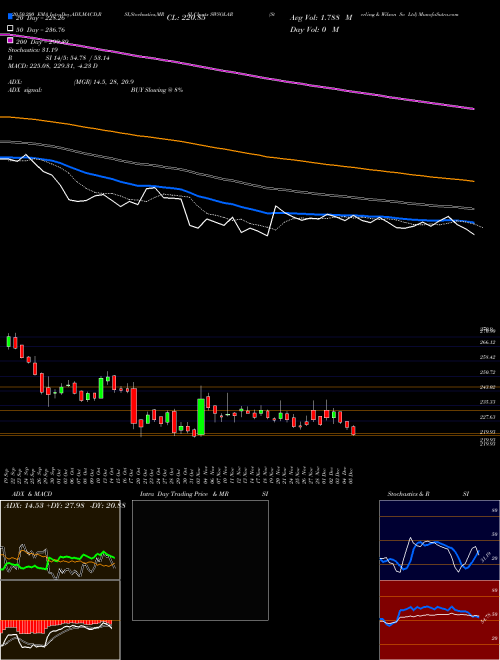Open the empty Intra Day Trading Price panel
Screen dimensions: 500x660
point(200,560)
